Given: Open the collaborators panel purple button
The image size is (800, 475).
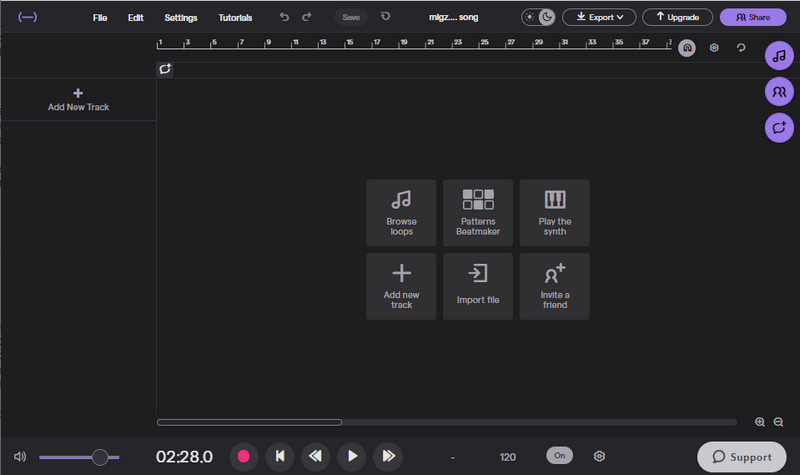Looking at the screenshot, I should 779,92.
